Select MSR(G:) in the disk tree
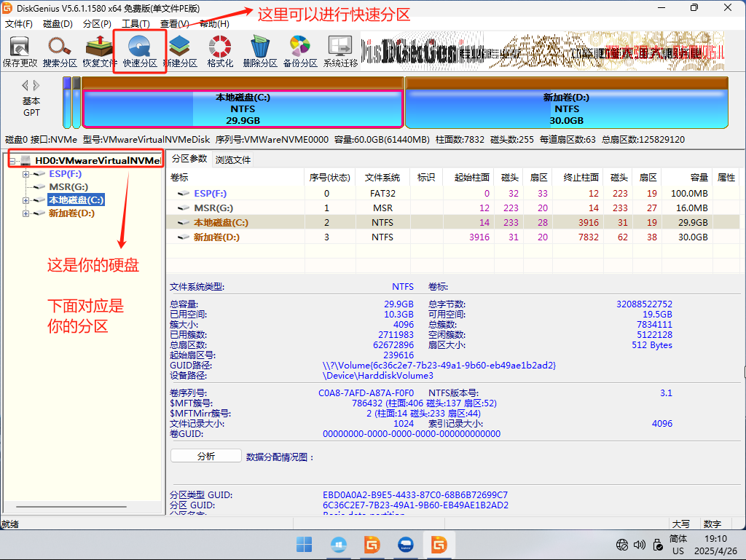This screenshot has width=746, height=560. click(68, 187)
